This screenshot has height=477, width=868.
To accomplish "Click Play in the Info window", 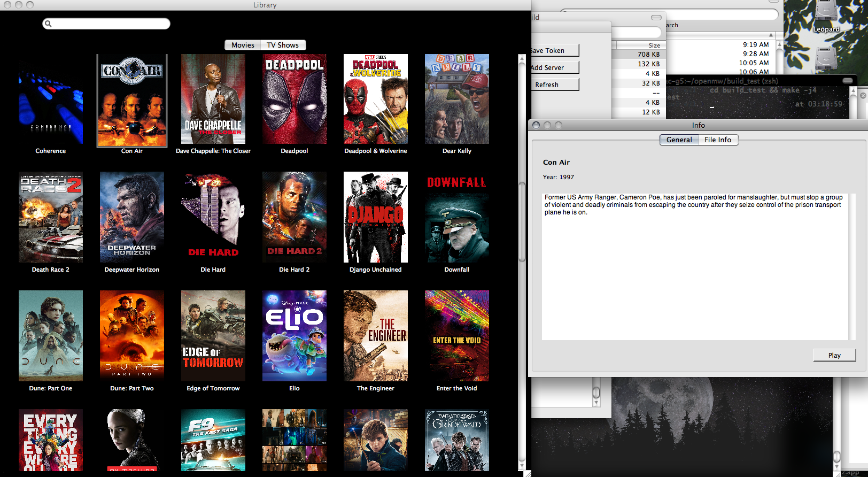I will point(834,355).
